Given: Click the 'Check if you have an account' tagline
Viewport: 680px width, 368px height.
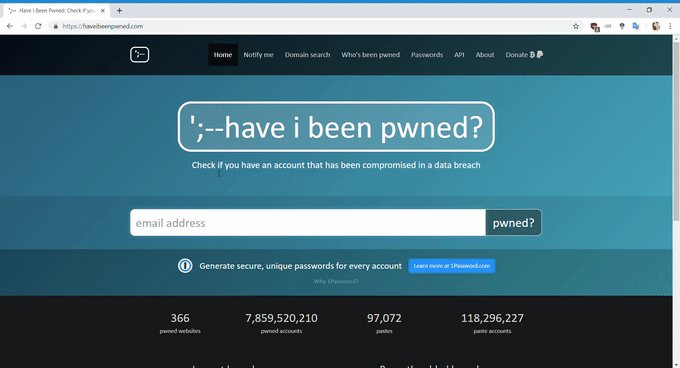Looking at the screenshot, I should [x=336, y=165].
